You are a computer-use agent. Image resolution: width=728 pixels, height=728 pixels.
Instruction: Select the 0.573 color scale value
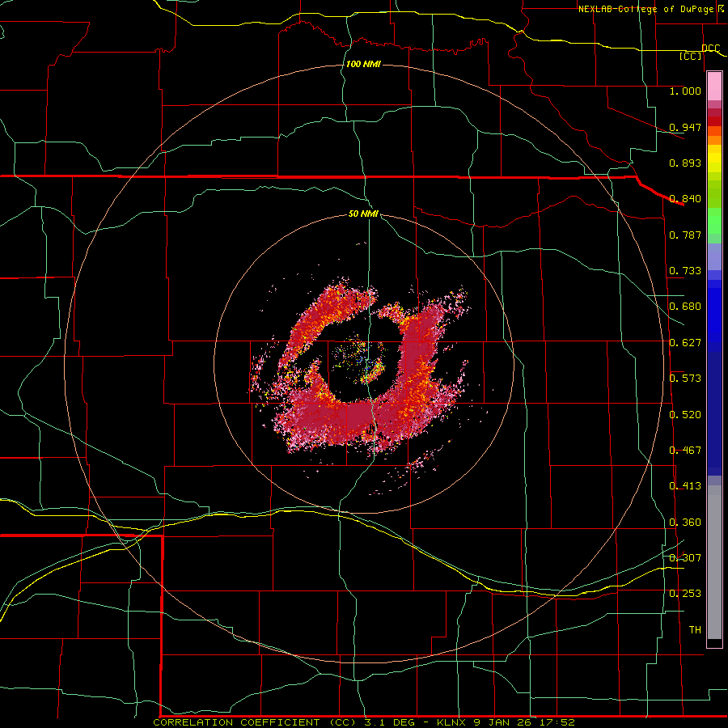tap(685, 379)
